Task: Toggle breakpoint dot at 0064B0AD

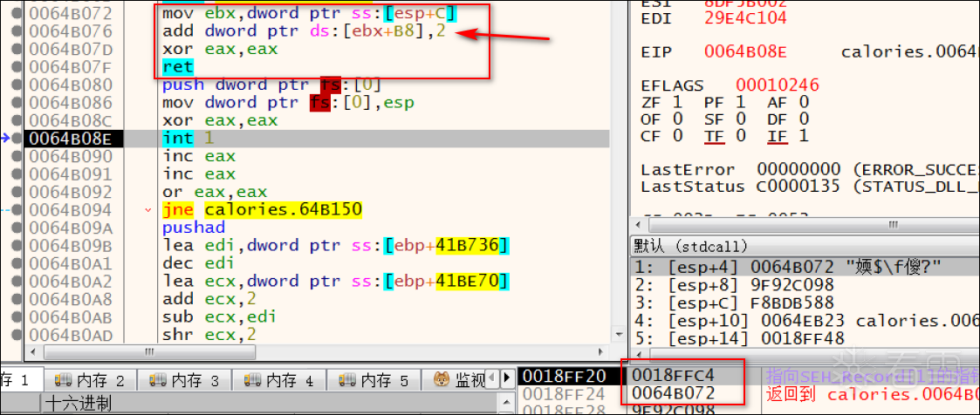Action: [x=17, y=335]
